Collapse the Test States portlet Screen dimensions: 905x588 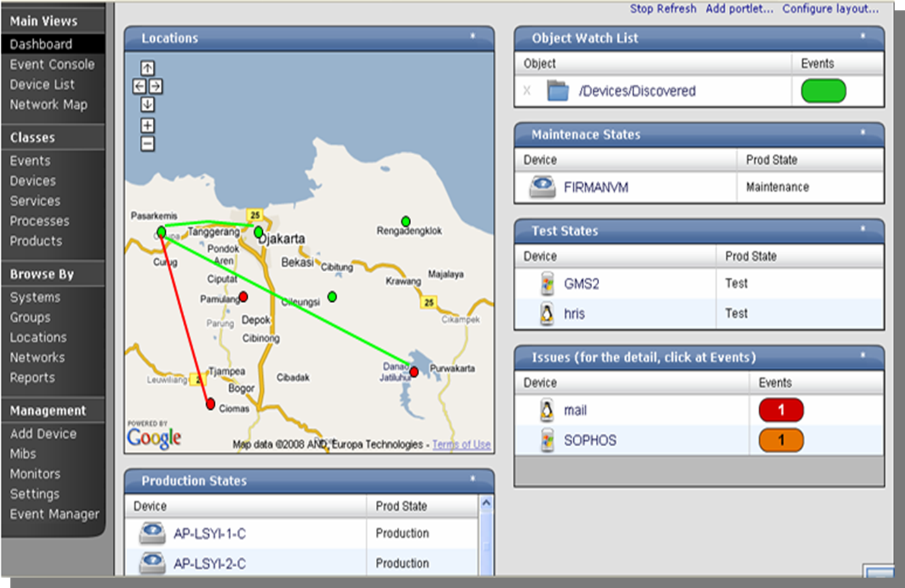863,229
